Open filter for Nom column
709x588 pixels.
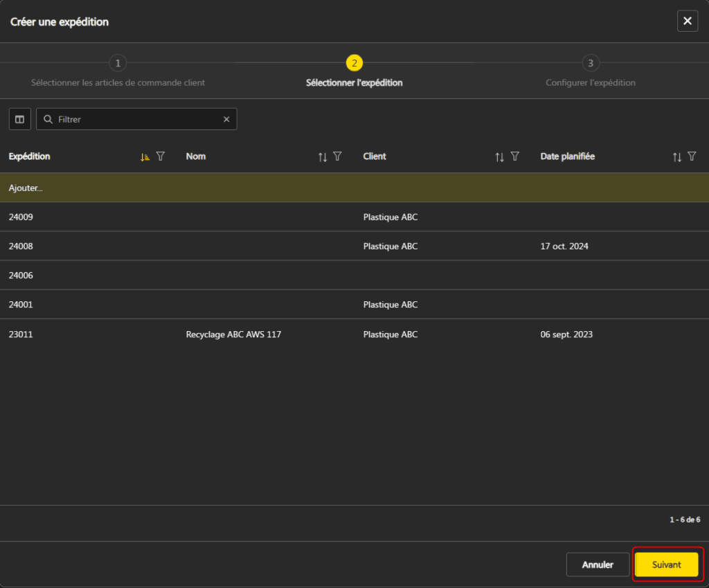(x=338, y=157)
